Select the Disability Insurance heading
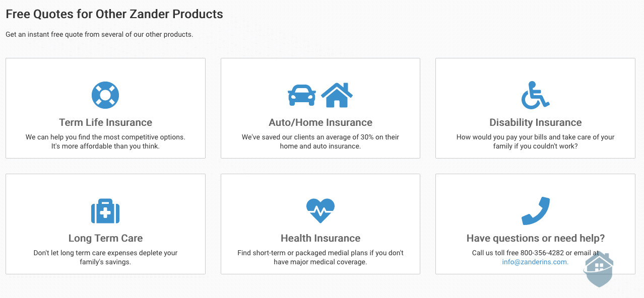Viewport: 644px width, 298px height. (536, 122)
